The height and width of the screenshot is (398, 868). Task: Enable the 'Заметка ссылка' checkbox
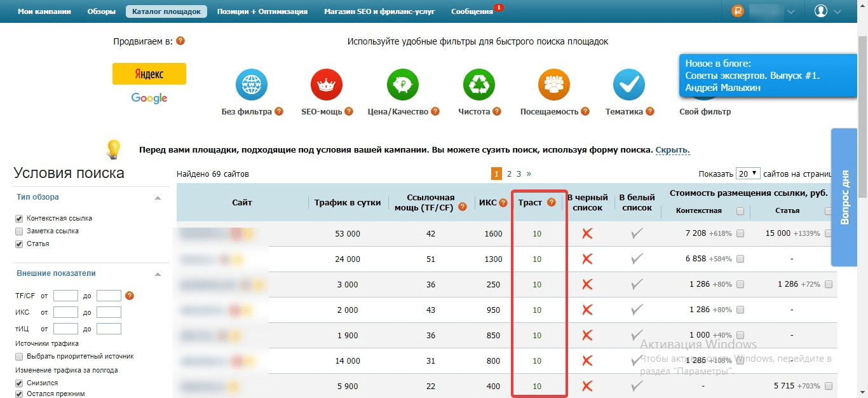(x=19, y=231)
